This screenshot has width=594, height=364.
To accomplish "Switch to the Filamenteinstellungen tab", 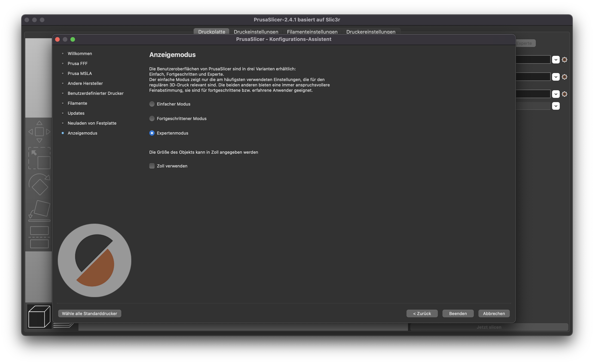I will click(312, 32).
